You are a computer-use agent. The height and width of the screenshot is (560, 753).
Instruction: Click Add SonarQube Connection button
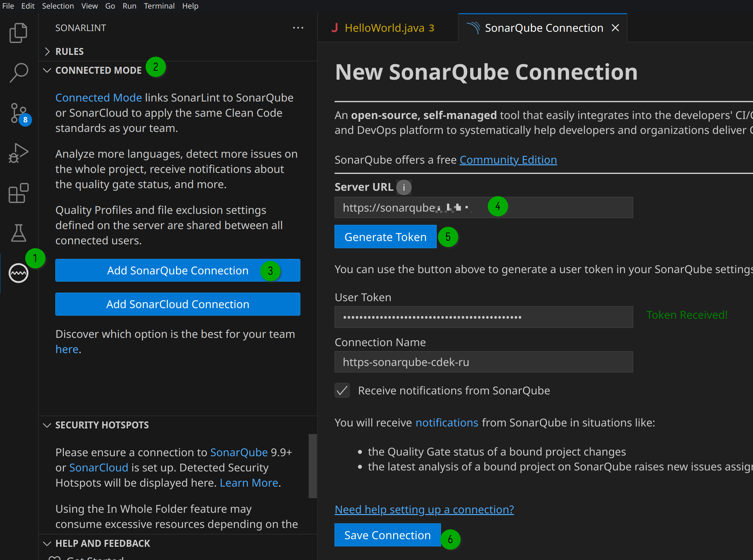click(178, 270)
